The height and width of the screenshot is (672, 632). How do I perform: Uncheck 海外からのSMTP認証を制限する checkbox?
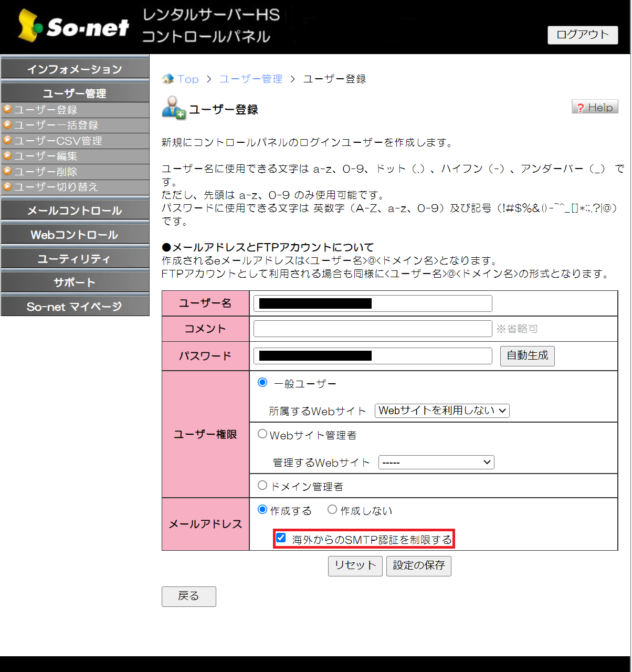[281, 538]
